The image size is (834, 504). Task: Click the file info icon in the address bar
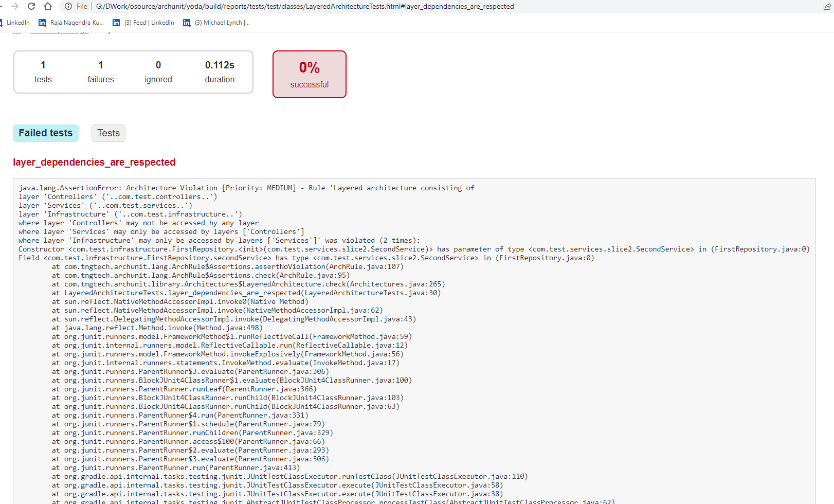68,6
